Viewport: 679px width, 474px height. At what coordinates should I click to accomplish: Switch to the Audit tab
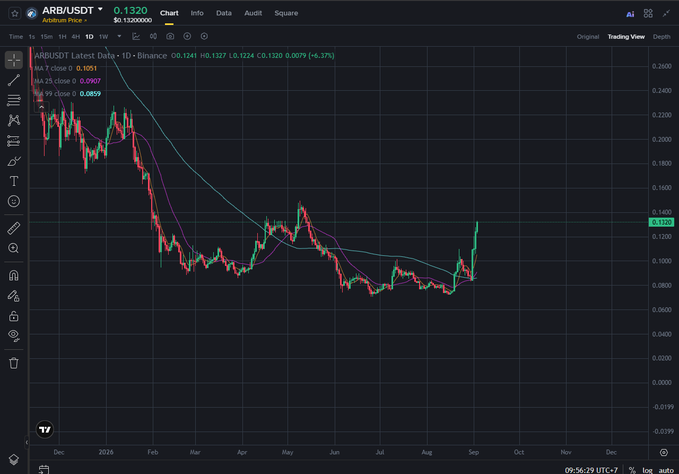click(x=253, y=13)
